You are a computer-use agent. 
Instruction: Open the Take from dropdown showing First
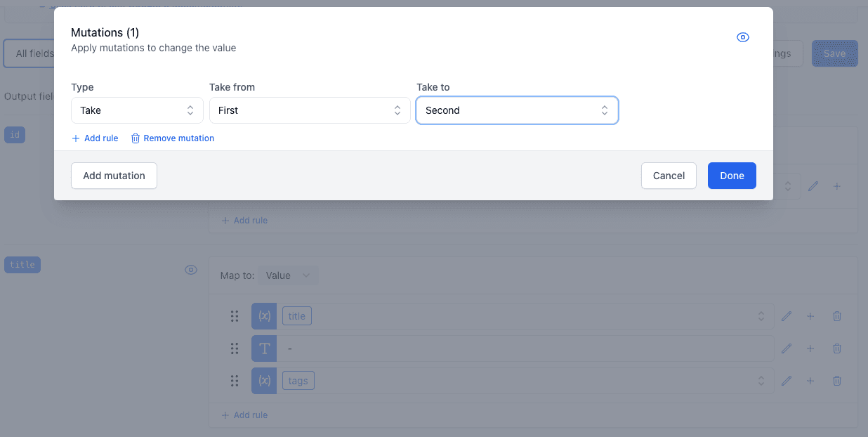point(310,110)
